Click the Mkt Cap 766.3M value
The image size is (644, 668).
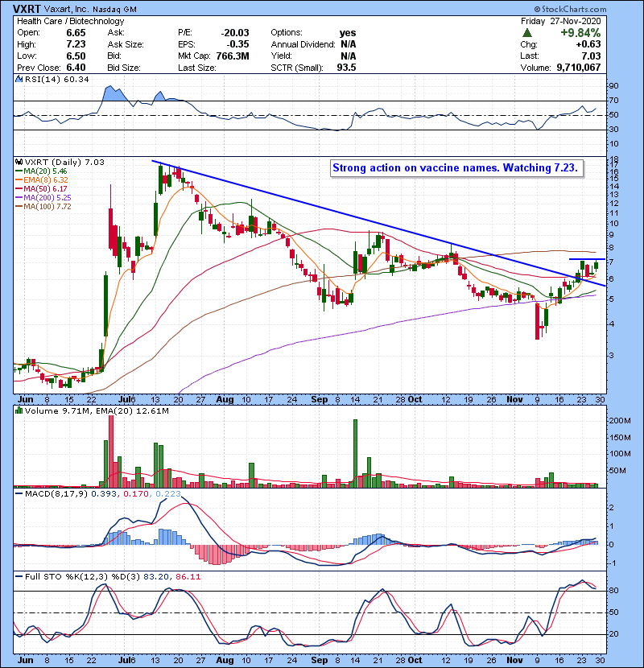(x=233, y=56)
